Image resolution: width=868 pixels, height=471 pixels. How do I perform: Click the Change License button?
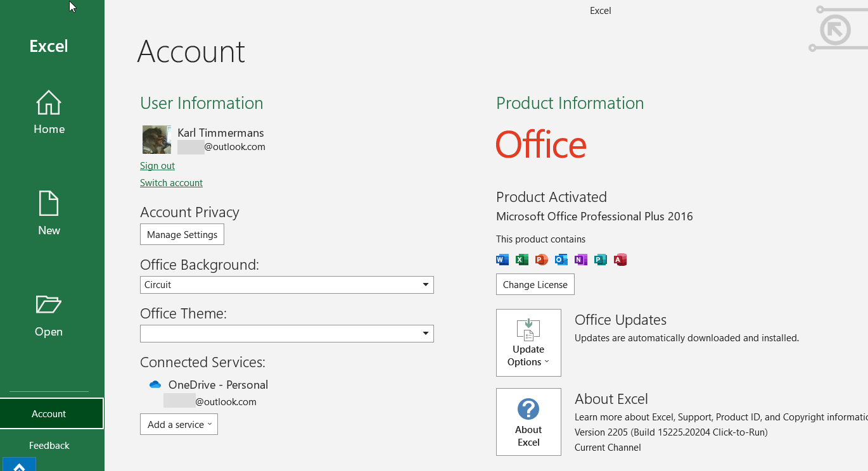click(x=535, y=284)
